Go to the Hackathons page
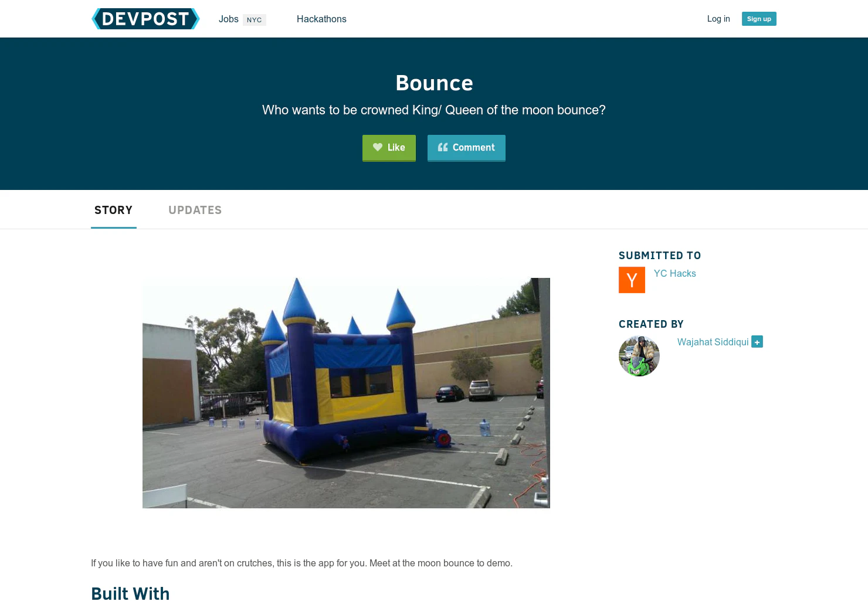The width and height of the screenshot is (868, 608). pos(321,19)
